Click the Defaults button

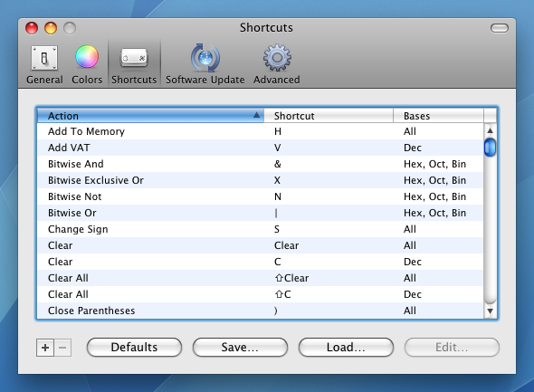[x=134, y=348]
